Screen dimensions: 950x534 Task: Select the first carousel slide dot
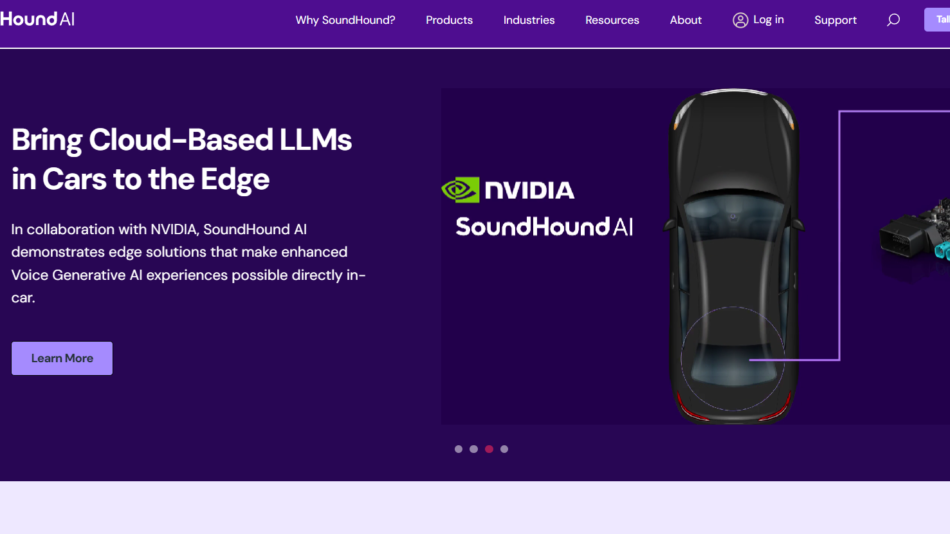coord(459,449)
